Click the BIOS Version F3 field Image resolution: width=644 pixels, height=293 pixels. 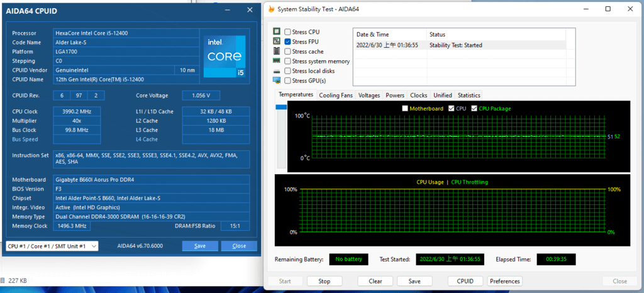click(x=152, y=189)
